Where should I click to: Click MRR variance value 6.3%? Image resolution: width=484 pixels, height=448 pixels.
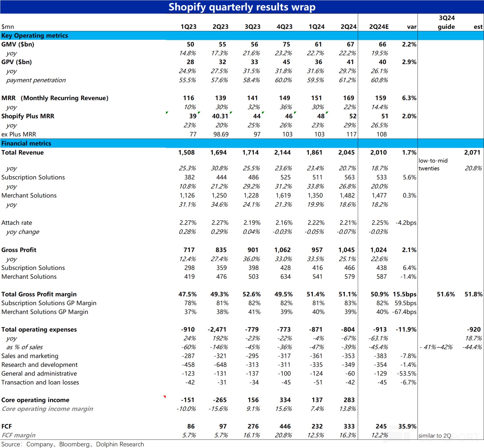(409, 98)
